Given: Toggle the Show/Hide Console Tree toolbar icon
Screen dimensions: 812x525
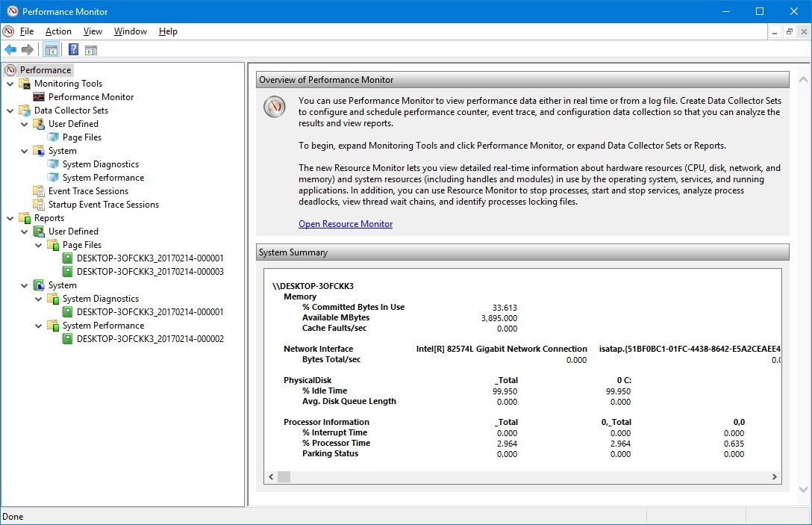Looking at the screenshot, I should (50, 49).
